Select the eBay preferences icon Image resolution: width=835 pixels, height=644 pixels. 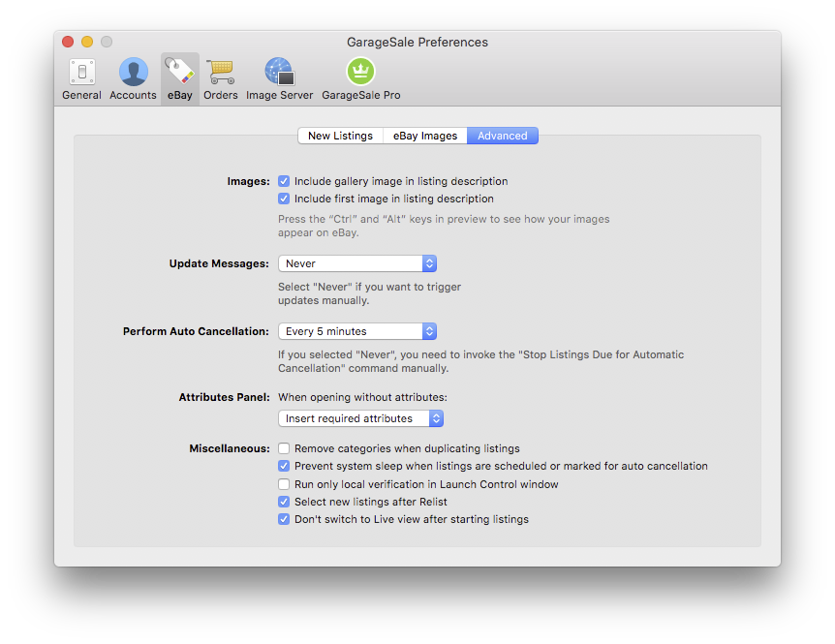pyautogui.click(x=179, y=78)
